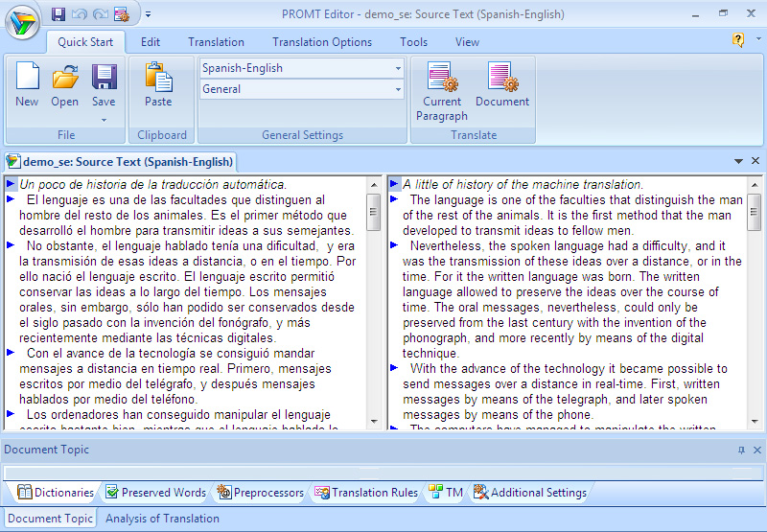Click the paragraph marker before 'El lenguaje es una'
Viewport: 767px width, 532px height.
tap(11, 199)
